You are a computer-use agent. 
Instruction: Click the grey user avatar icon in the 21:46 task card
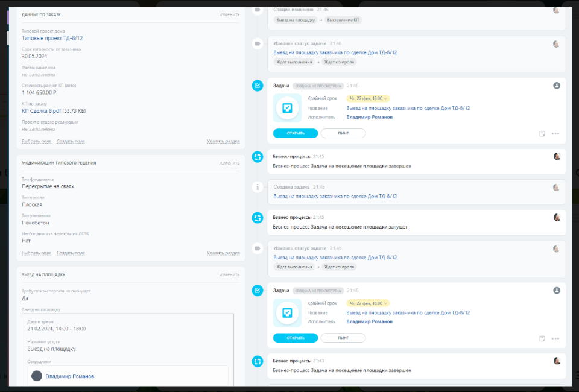[x=557, y=86]
